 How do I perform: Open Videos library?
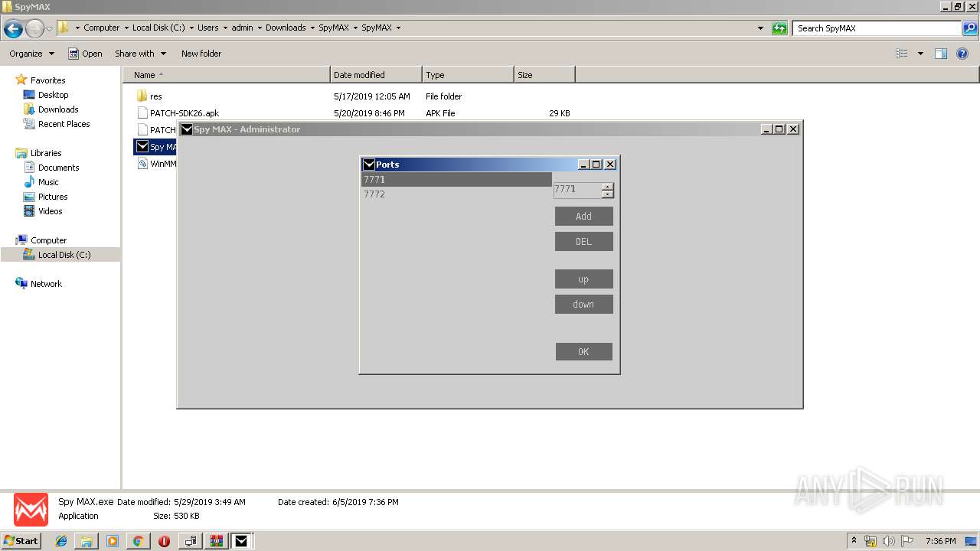pos(51,211)
